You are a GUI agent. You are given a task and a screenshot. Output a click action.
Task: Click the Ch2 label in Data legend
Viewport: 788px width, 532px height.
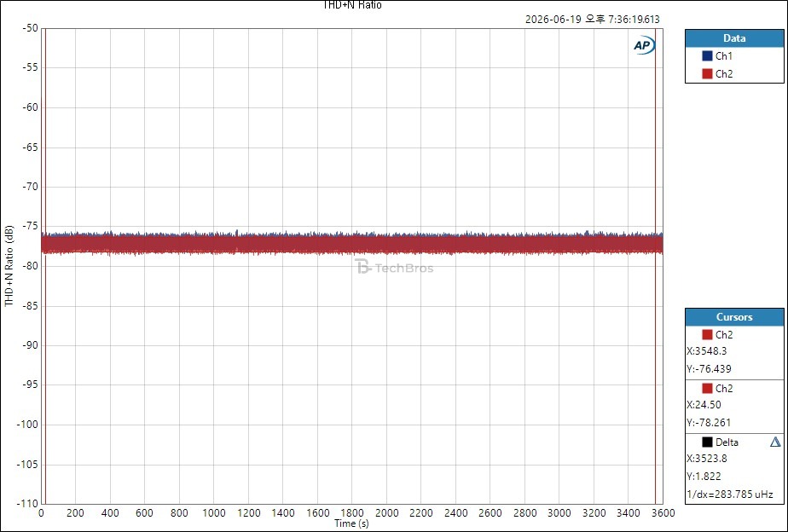pos(724,74)
